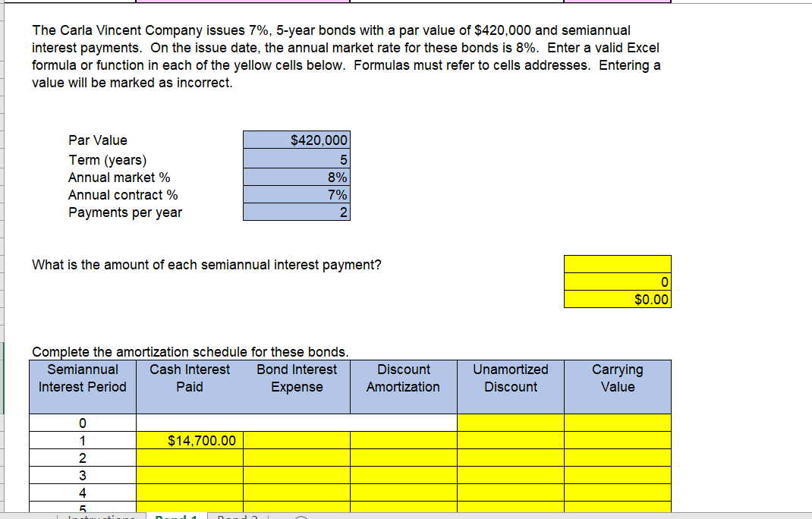
Task: Click the Term (years) value cell showing 5
Action: 296,159
